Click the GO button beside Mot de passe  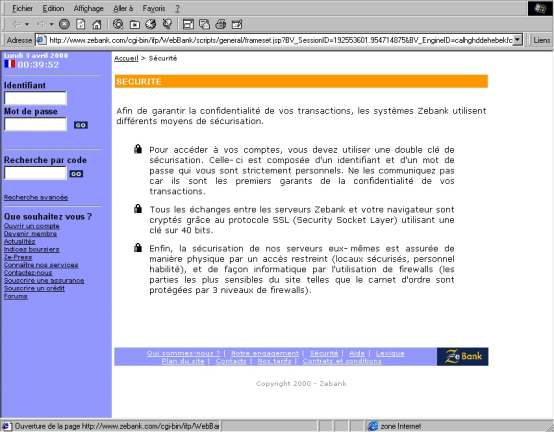pyautogui.click(x=81, y=125)
